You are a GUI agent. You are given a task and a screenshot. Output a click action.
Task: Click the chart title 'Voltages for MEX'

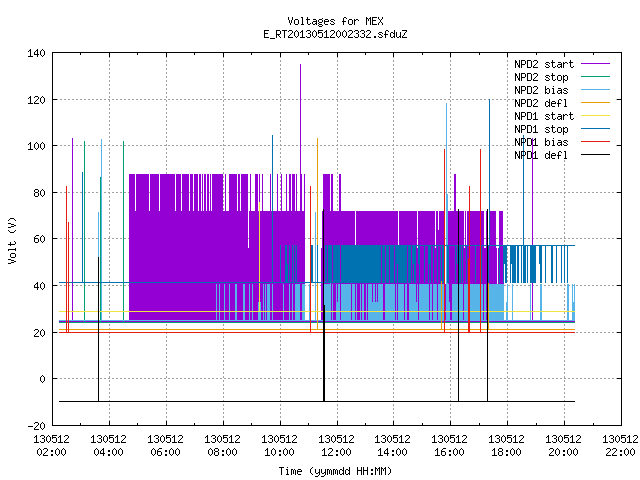[x=335, y=21]
